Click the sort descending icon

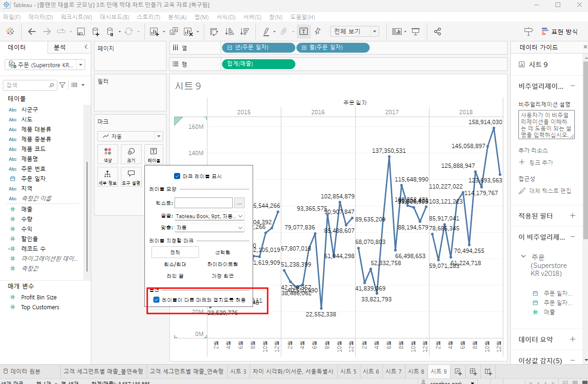(x=245, y=31)
